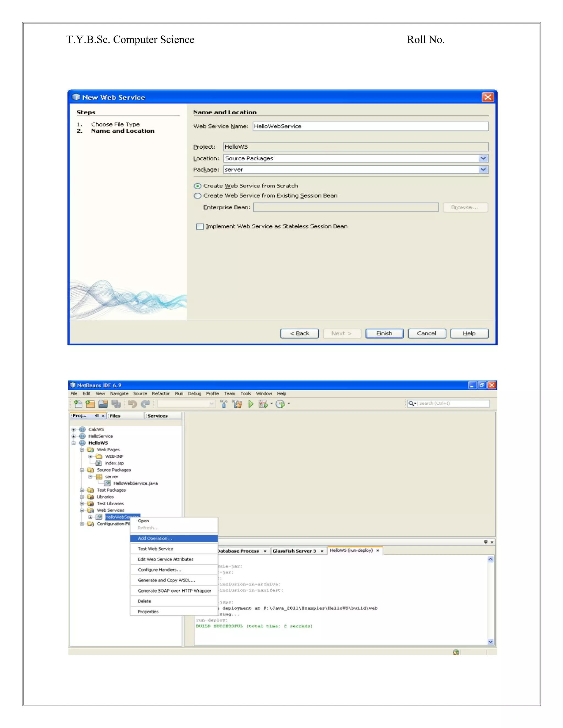Select Create Web Service from Existing Session Bean

tap(197, 196)
